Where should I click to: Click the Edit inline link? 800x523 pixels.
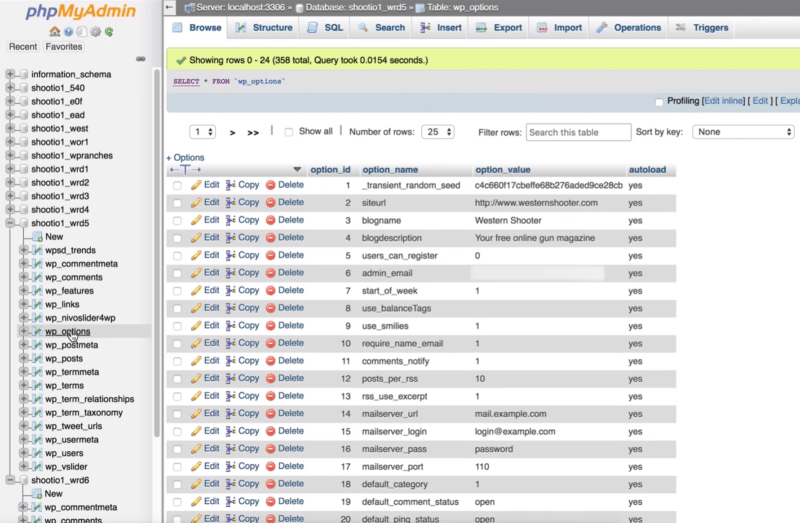(x=723, y=101)
